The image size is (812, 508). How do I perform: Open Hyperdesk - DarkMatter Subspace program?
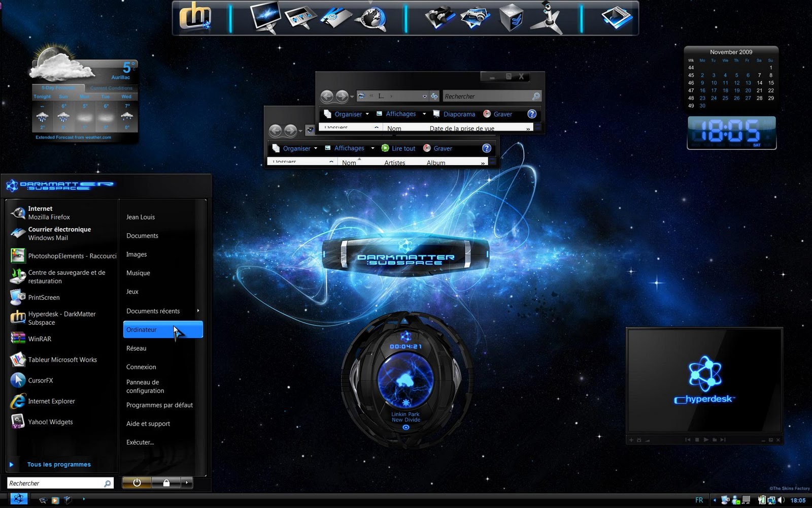(x=62, y=318)
